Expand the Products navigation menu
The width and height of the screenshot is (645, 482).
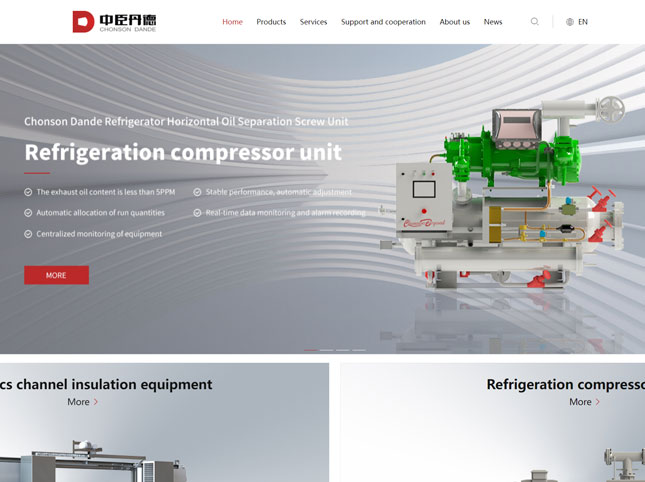point(271,22)
